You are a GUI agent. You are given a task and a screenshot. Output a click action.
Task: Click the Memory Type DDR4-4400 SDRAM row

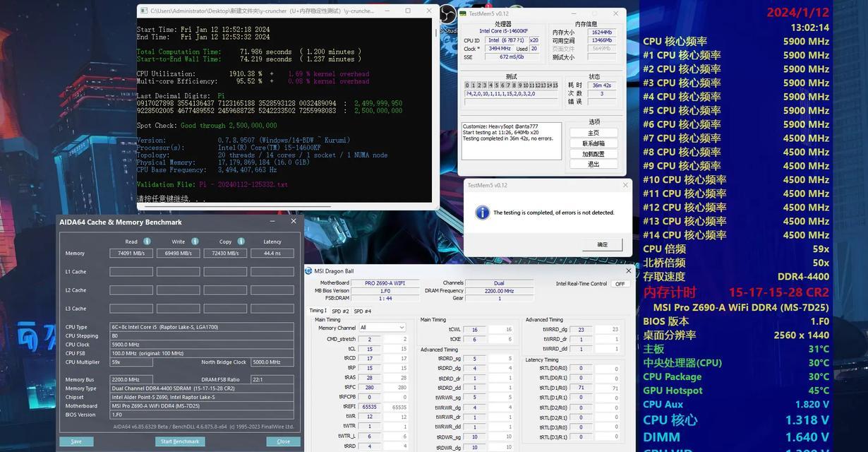pos(202,388)
